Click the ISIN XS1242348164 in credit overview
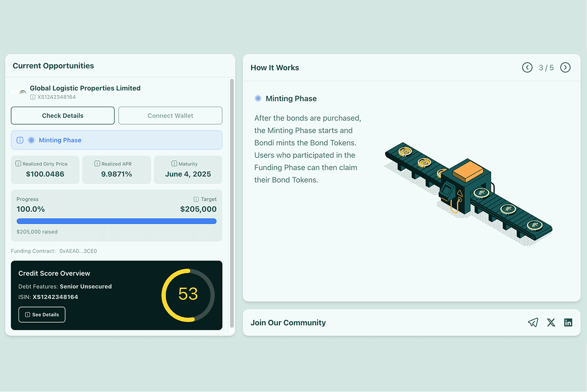This screenshot has width=587, height=392. click(x=55, y=297)
